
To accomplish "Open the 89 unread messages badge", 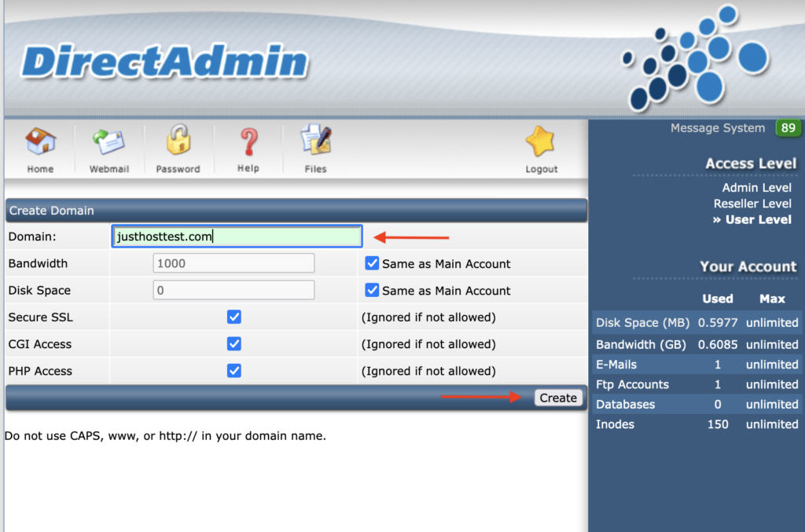I will tap(788, 128).
